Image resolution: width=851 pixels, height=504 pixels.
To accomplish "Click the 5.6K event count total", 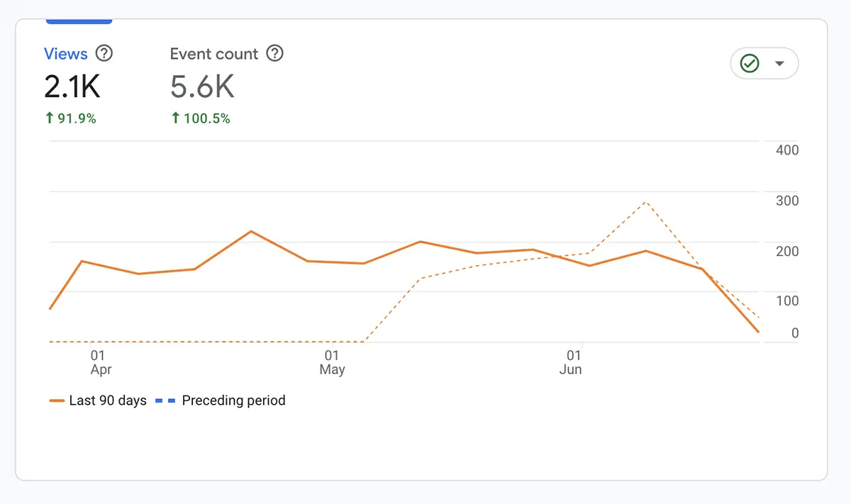I will pos(202,86).
